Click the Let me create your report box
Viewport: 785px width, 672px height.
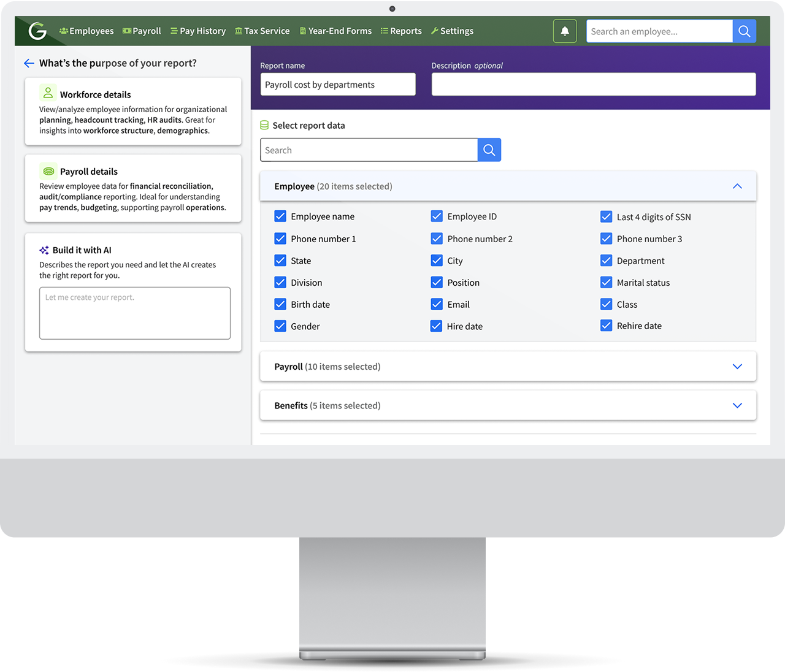coord(135,313)
